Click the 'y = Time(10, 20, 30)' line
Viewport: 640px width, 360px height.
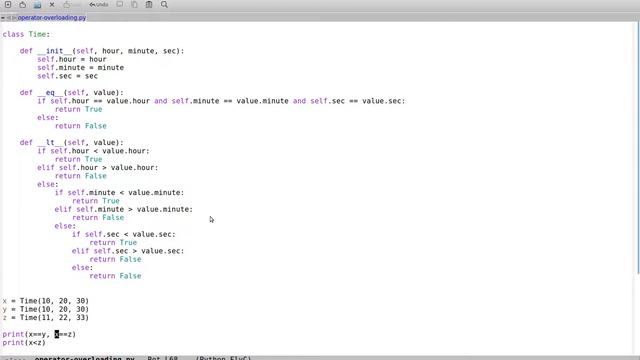[x=46, y=309]
